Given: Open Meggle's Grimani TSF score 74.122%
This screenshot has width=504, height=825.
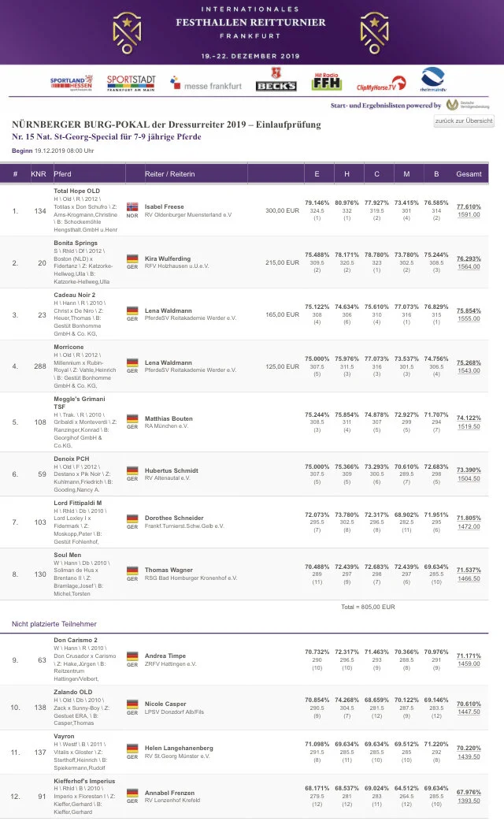Looking at the screenshot, I should tap(469, 418).
